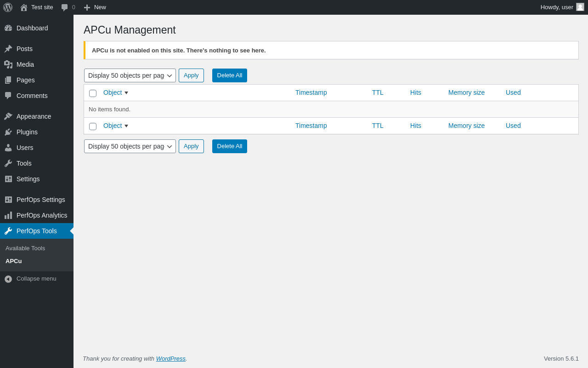Sort by footer Memory size column

click(x=466, y=126)
